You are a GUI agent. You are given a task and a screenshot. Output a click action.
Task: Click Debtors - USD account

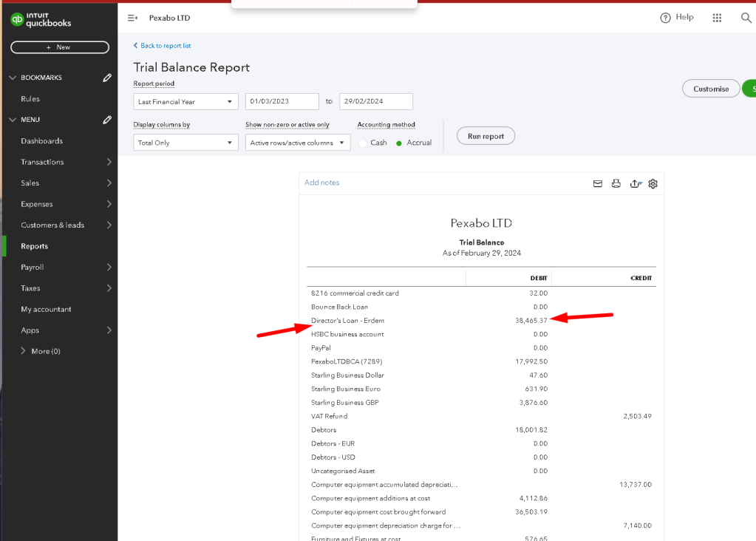pyautogui.click(x=333, y=457)
